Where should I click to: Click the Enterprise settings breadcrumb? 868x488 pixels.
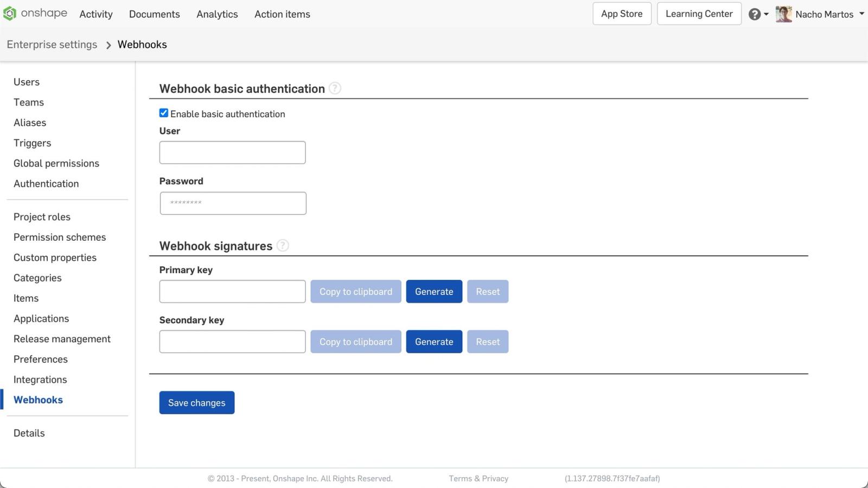pyautogui.click(x=52, y=44)
